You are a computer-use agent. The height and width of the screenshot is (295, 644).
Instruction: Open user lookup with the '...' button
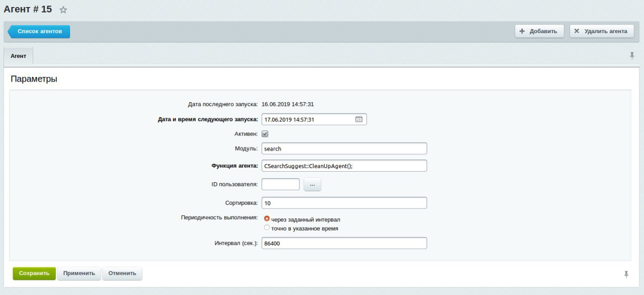[312, 185]
